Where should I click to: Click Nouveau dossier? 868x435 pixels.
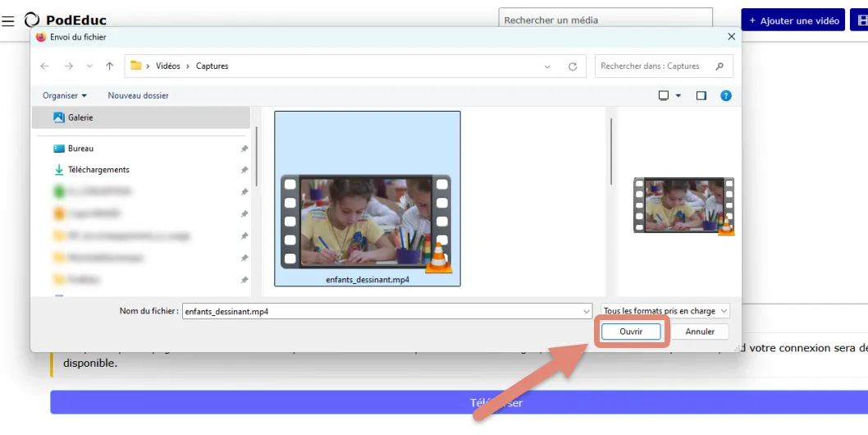(x=138, y=95)
